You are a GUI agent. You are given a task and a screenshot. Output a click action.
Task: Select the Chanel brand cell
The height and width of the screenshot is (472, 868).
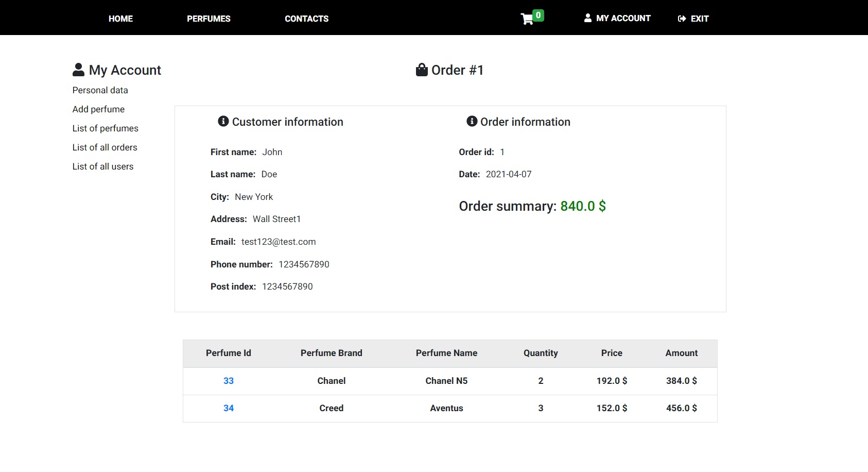pos(332,381)
